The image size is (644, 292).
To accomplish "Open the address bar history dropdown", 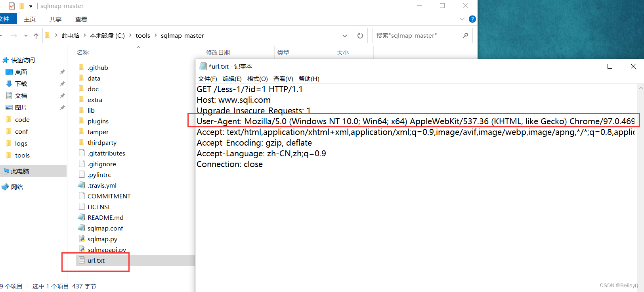I will [345, 36].
